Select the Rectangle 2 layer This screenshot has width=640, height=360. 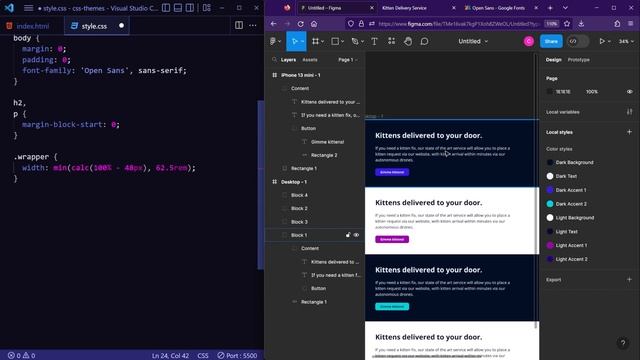324,155
